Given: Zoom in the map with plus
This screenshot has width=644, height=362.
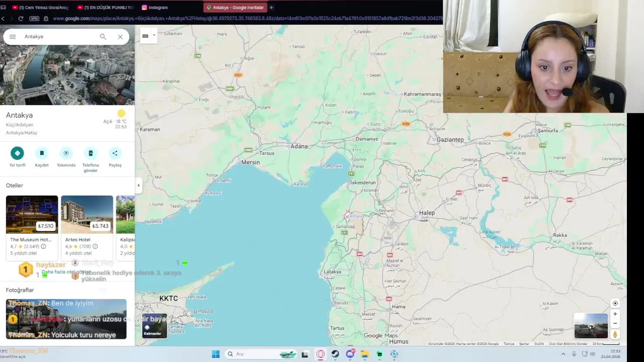Looking at the screenshot, I should pos(615,314).
